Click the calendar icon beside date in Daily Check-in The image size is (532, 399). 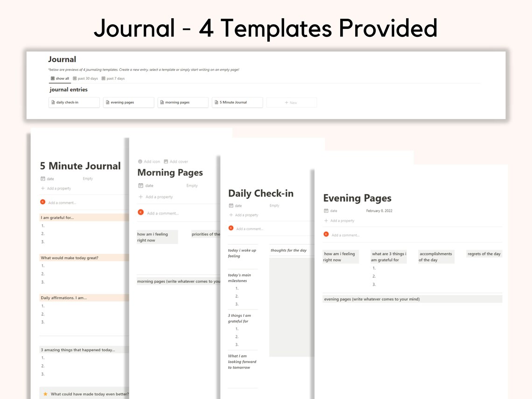(230, 205)
